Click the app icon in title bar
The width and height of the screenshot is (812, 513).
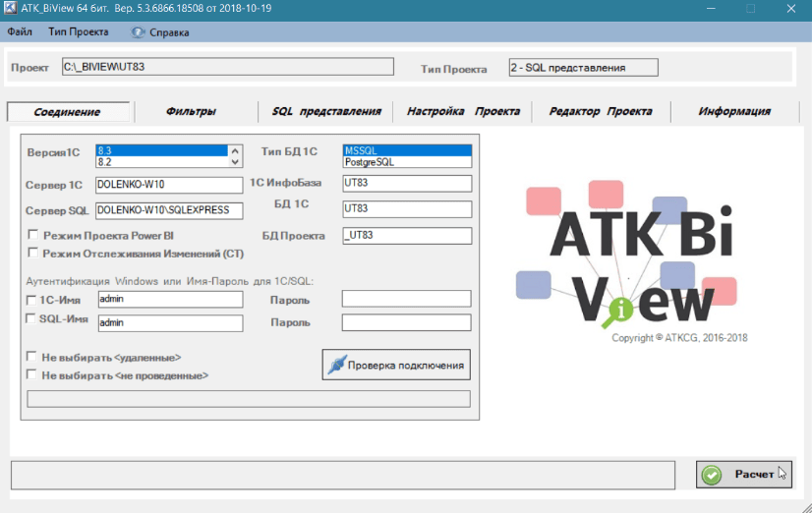[12, 9]
